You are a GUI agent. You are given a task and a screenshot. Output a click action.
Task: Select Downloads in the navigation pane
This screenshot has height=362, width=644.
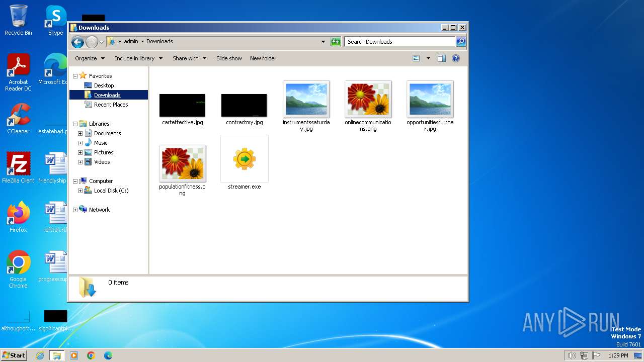click(107, 95)
